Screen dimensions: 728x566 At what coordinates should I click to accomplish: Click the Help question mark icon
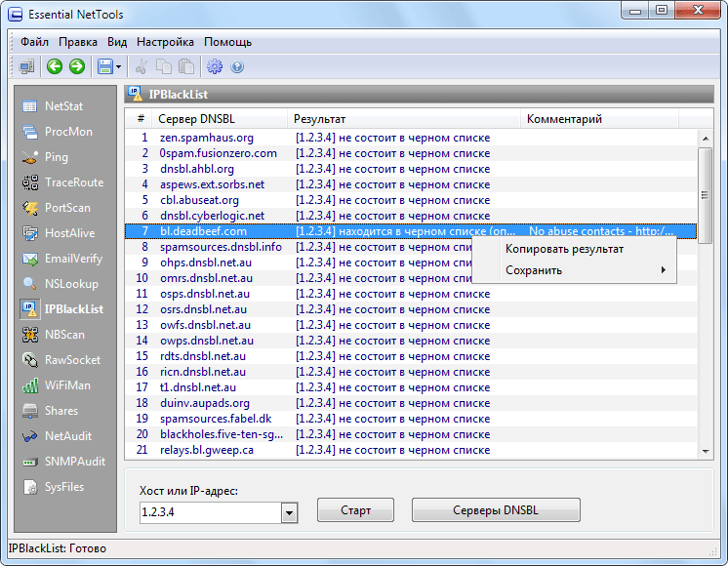pyautogui.click(x=237, y=67)
